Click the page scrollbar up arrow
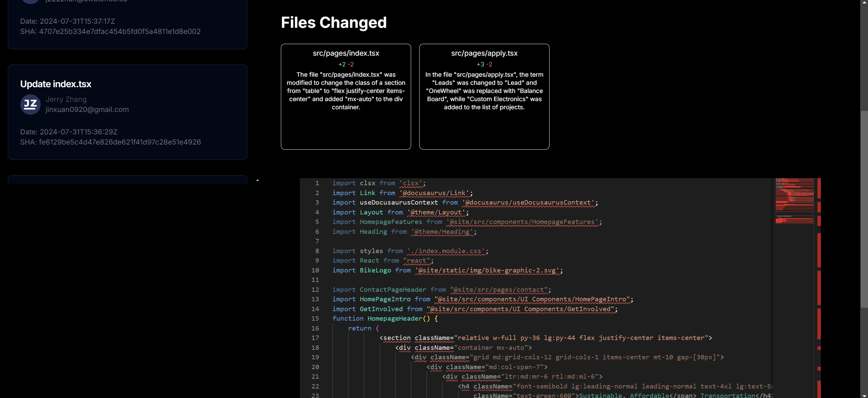The height and width of the screenshot is (398, 868). [x=864, y=2]
